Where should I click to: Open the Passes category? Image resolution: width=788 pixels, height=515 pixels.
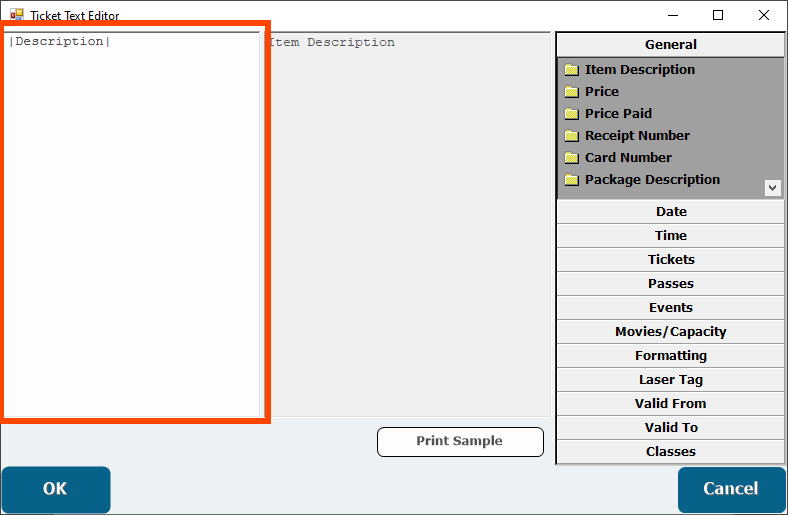670,284
